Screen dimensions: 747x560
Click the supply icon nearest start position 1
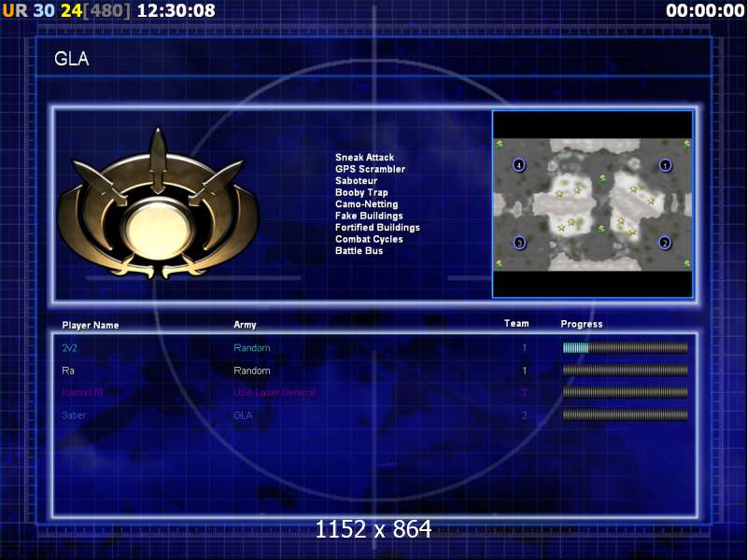click(686, 144)
